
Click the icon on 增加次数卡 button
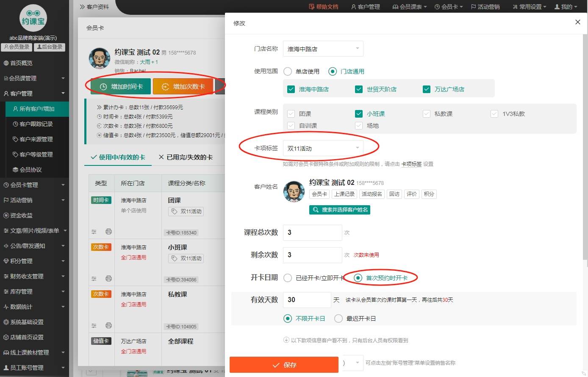coord(166,86)
